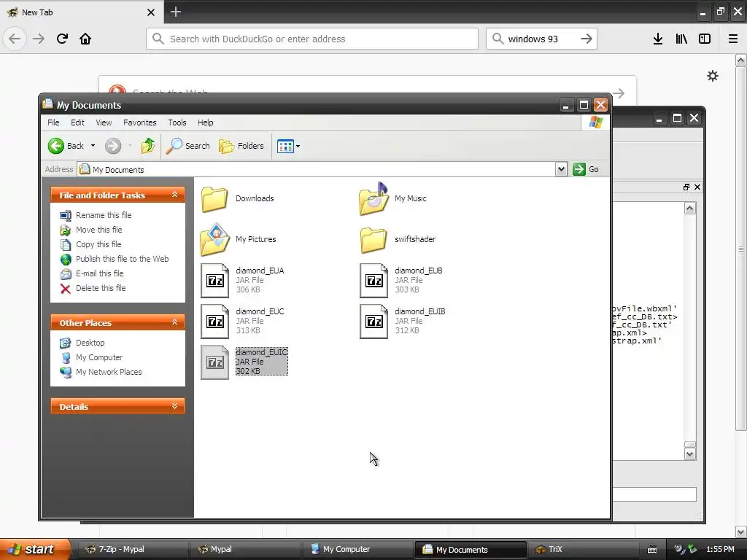
Task: Toggle the browser sidebar icon
Action: tap(705, 39)
